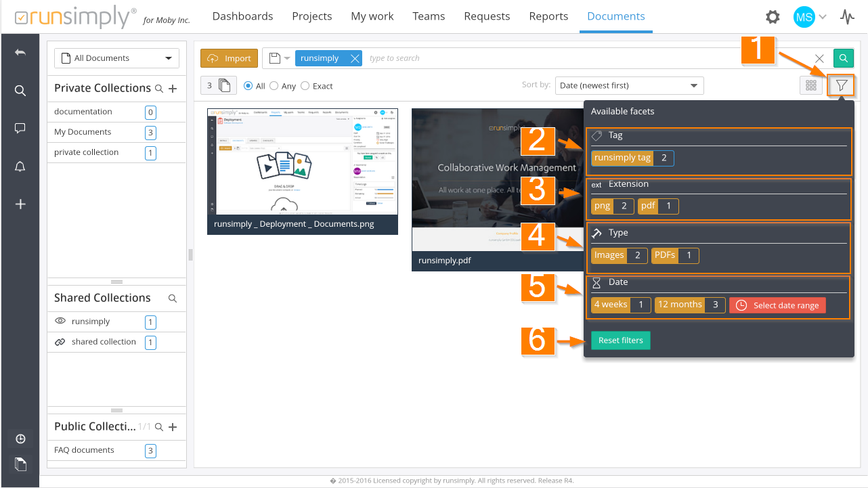The image size is (868, 488).
Task: Open notifications bell in sidebar
Action: click(20, 167)
